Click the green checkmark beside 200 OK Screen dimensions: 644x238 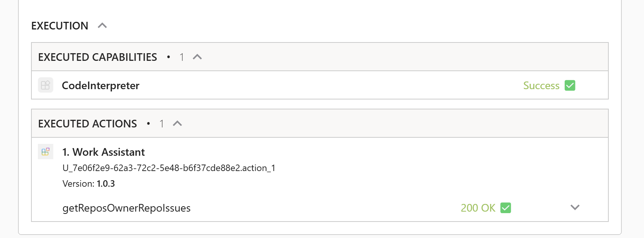point(506,208)
